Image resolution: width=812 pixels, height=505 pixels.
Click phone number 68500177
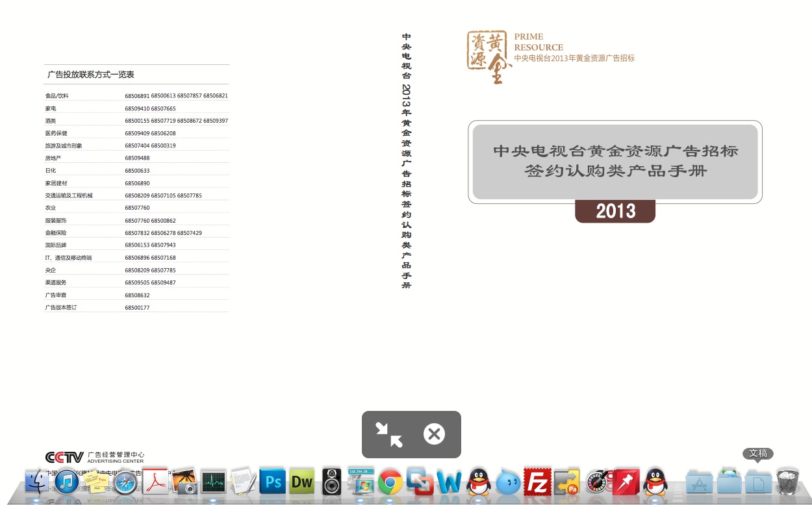tap(137, 308)
